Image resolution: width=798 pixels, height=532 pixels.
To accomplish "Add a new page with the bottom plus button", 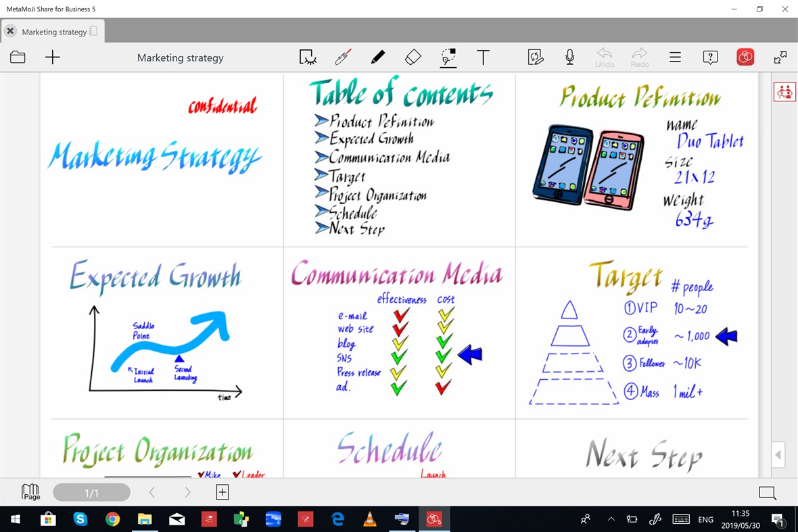I will [222, 492].
